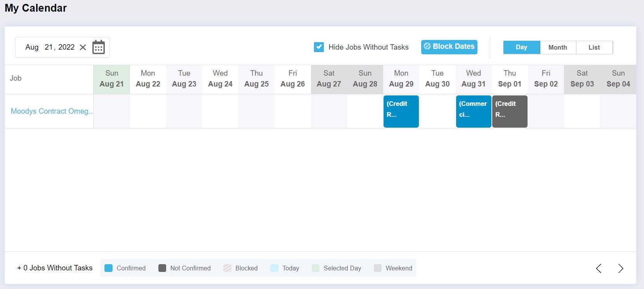Screen dimensions: 644x289
Task: Switch to Day view tab
Action: [x=521, y=47]
